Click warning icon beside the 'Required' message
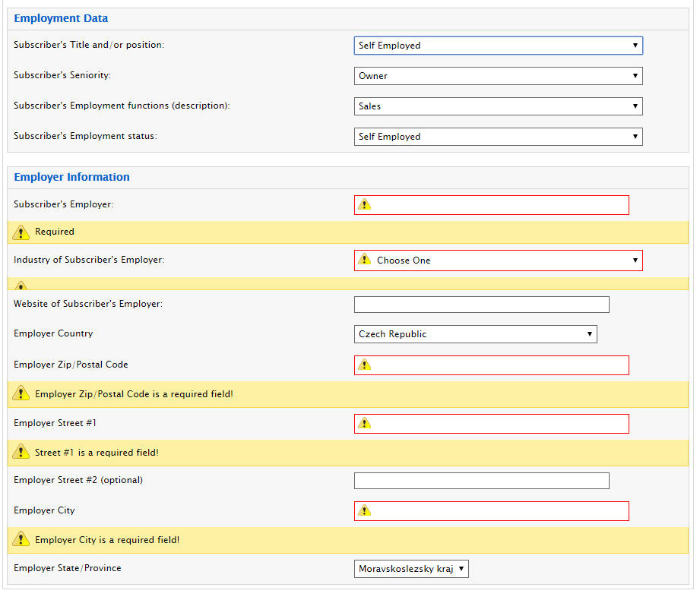The height and width of the screenshot is (600, 700). (x=21, y=232)
